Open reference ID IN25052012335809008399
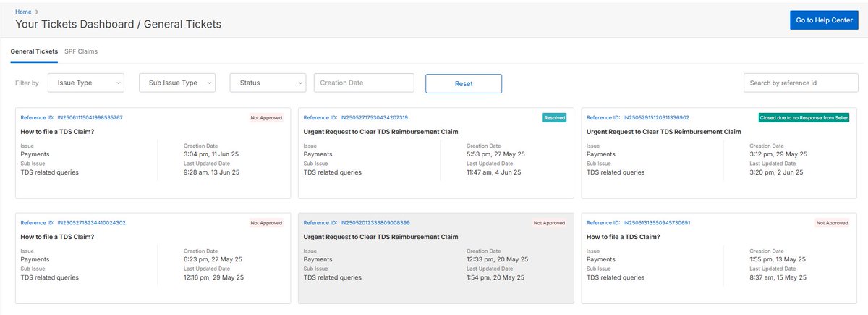The height and width of the screenshot is (315, 868). pos(375,223)
